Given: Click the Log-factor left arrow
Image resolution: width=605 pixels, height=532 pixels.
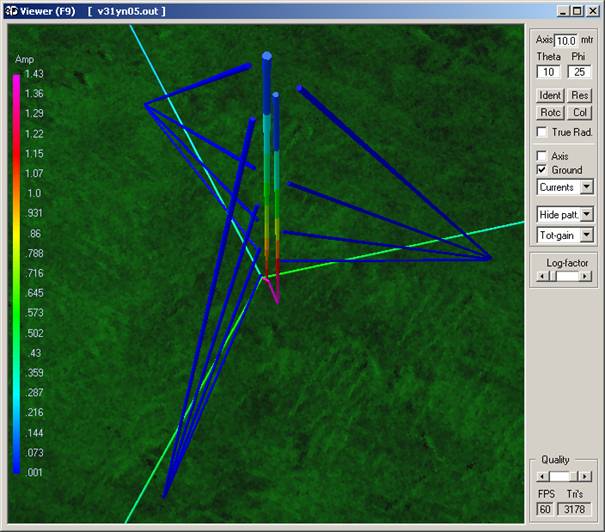Looking at the screenshot, I should (x=542, y=276).
